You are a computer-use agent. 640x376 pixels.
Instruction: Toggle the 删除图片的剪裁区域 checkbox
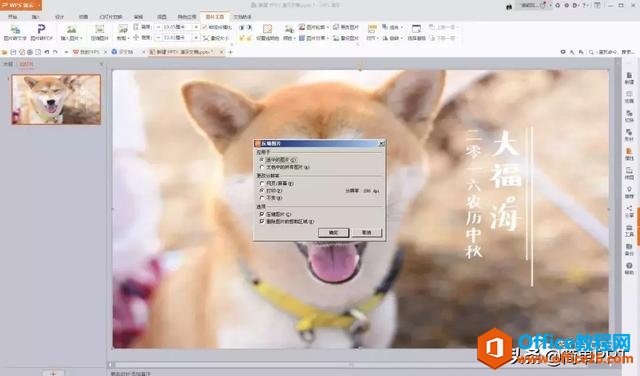(262, 221)
